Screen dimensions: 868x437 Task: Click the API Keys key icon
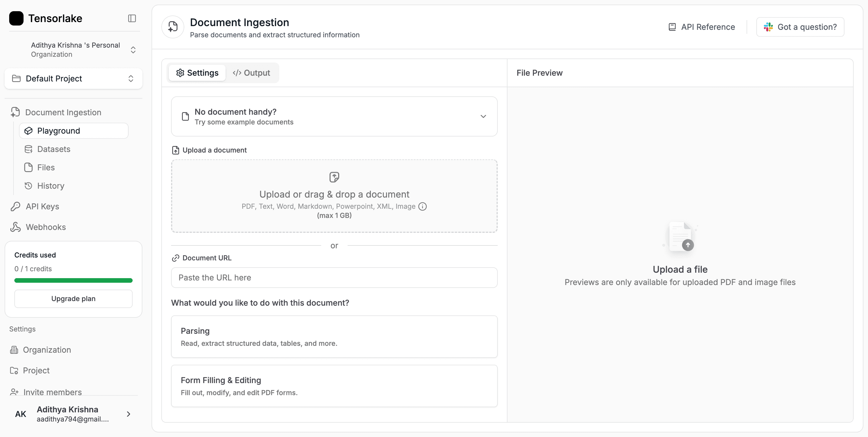pos(15,206)
